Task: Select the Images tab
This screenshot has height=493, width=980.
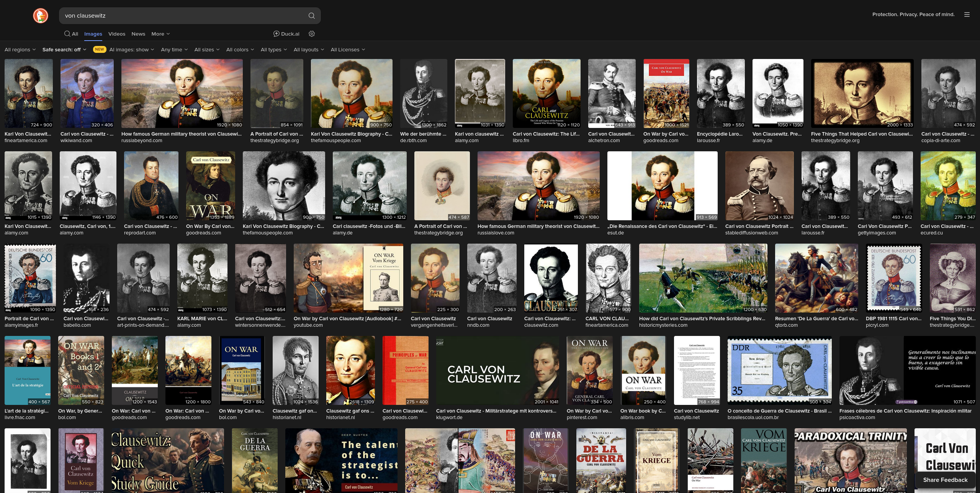Action: [x=93, y=34]
